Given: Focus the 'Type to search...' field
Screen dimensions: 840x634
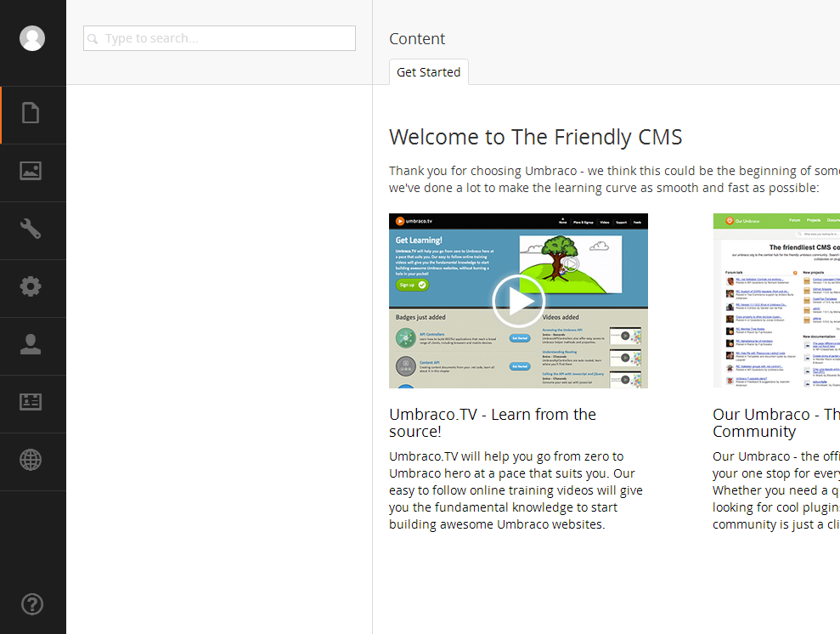Looking at the screenshot, I should tap(219, 38).
